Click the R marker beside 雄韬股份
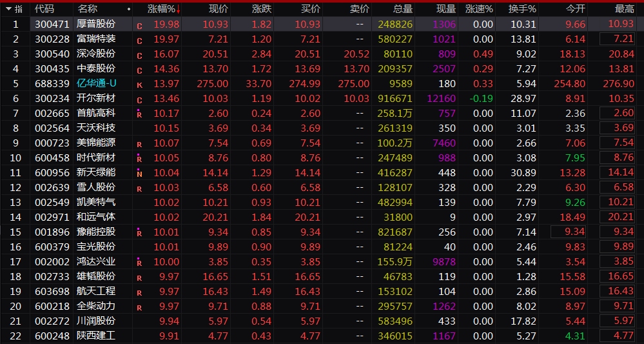 pos(139,278)
